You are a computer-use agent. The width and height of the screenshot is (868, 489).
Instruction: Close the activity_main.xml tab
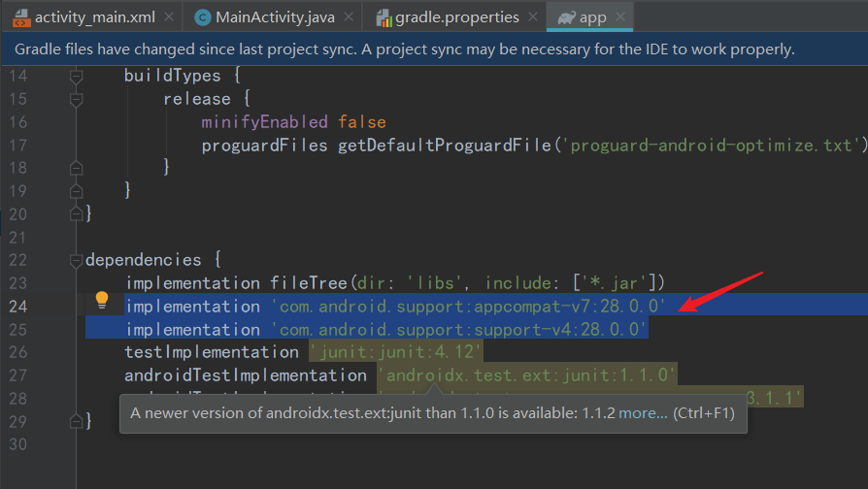[169, 17]
